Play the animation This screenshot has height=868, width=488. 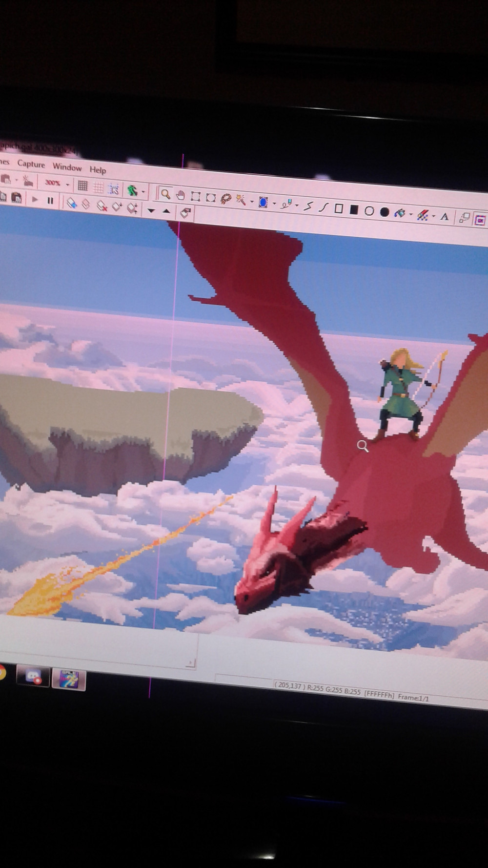pyautogui.click(x=35, y=199)
